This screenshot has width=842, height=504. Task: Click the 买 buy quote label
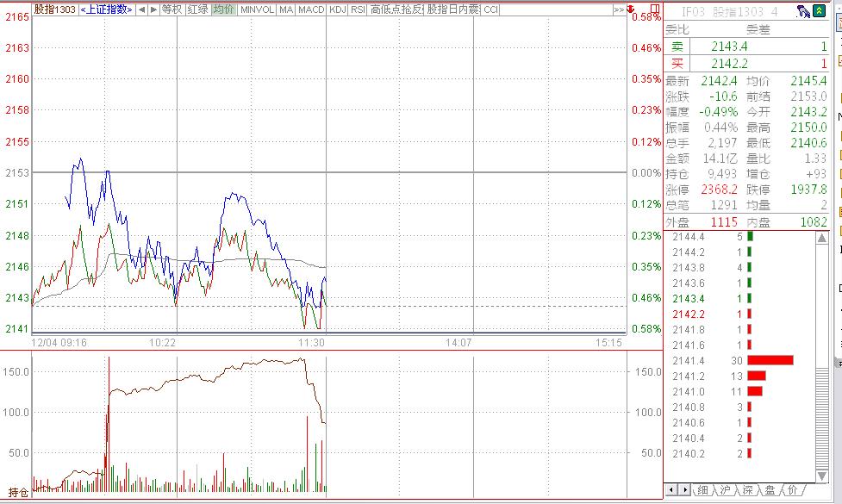click(677, 64)
